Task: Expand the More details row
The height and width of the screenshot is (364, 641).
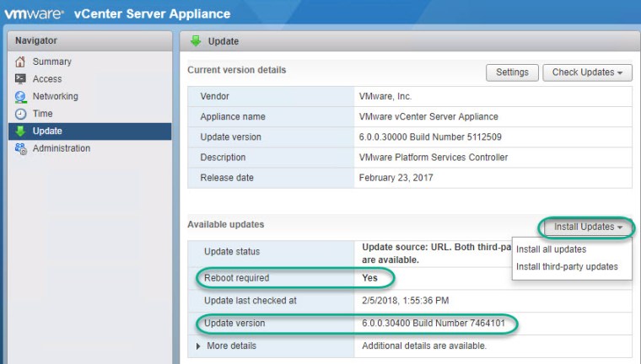Action: 198,346
